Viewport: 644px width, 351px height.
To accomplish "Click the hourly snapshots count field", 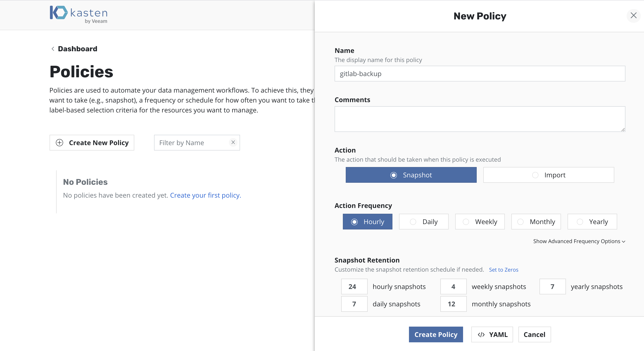I will (x=354, y=287).
